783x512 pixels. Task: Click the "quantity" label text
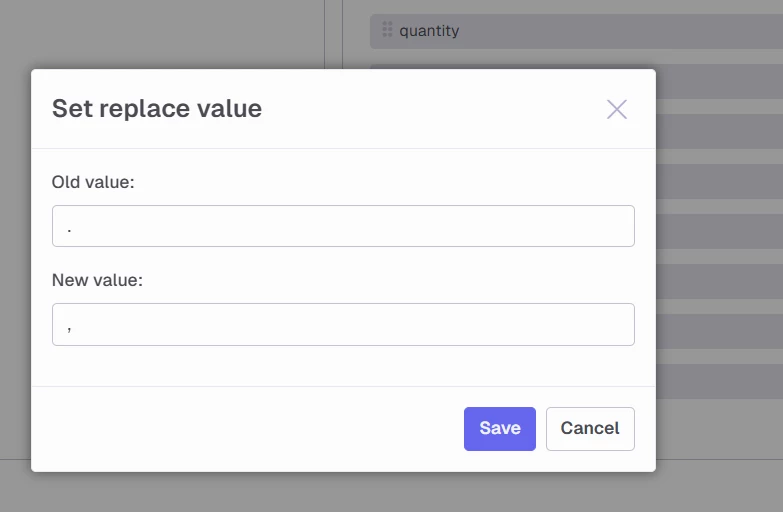[x=429, y=31]
